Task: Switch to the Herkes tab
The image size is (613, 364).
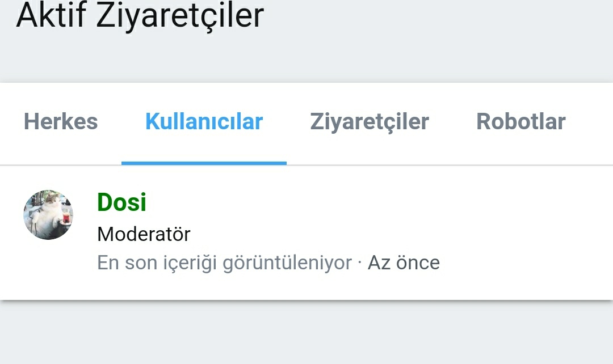Action: [x=61, y=122]
